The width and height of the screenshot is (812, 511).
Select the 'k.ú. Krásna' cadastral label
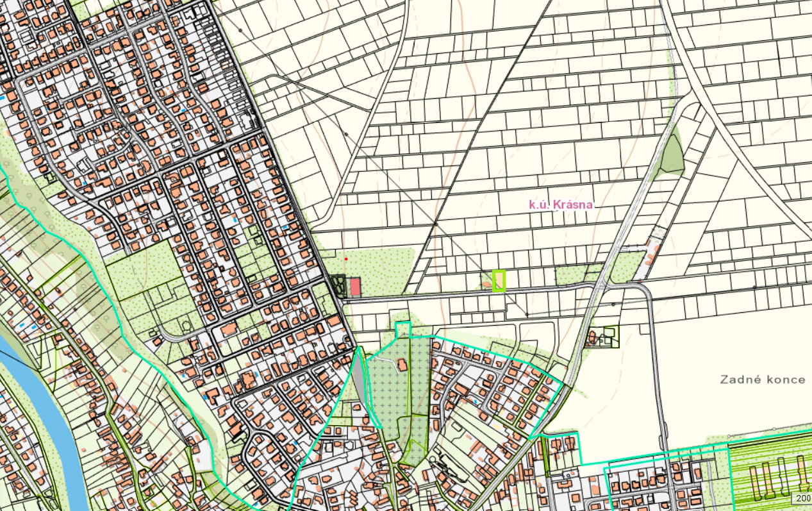tap(561, 205)
